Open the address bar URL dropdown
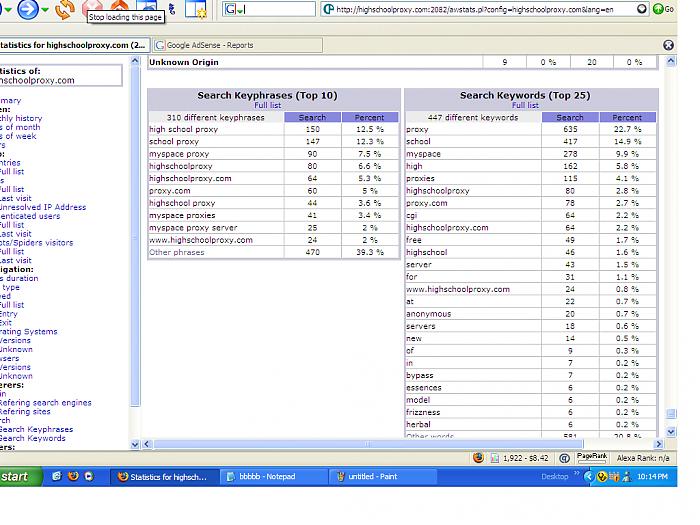Viewport: 700px width, 525px height. tap(643, 9)
